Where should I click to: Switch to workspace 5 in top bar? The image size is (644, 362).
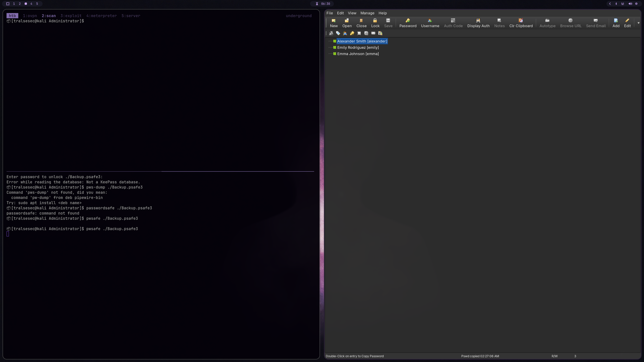tap(37, 4)
